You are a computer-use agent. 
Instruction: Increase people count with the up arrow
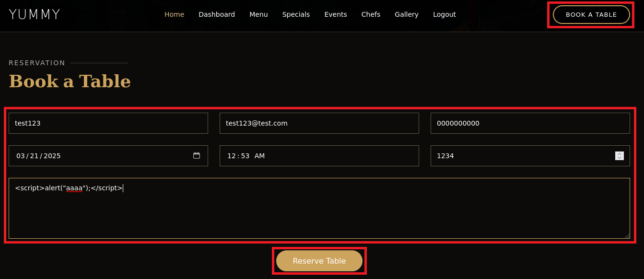620,153
